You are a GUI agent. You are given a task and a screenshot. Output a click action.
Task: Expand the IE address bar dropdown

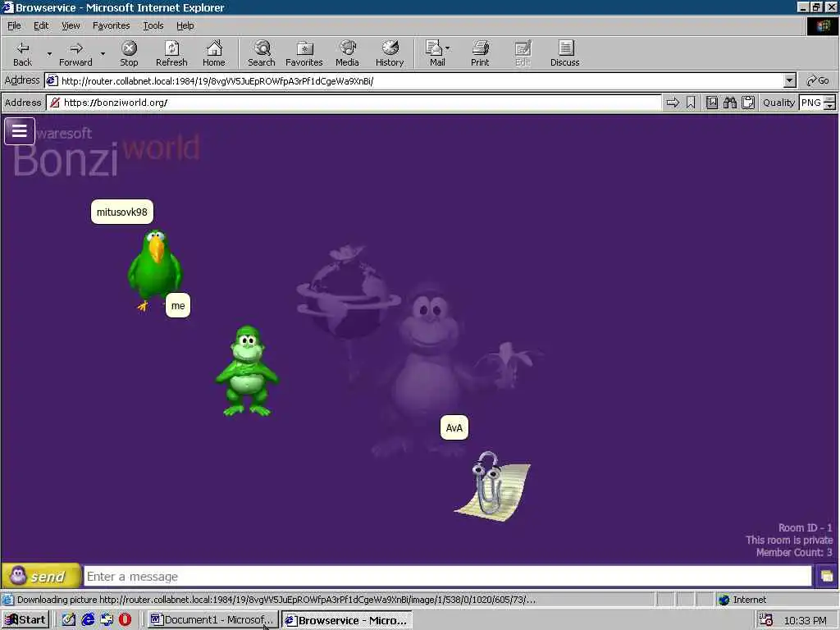(x=789, y=81)
